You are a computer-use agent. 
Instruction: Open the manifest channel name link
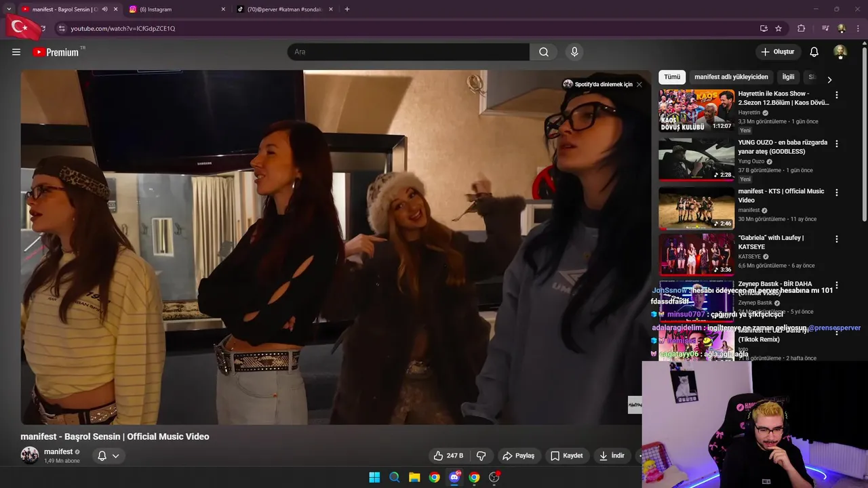click(x=58, y=452)
